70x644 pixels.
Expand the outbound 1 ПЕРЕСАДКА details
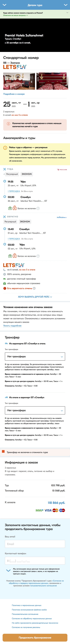pyautogui.click(x=14, y=191)
